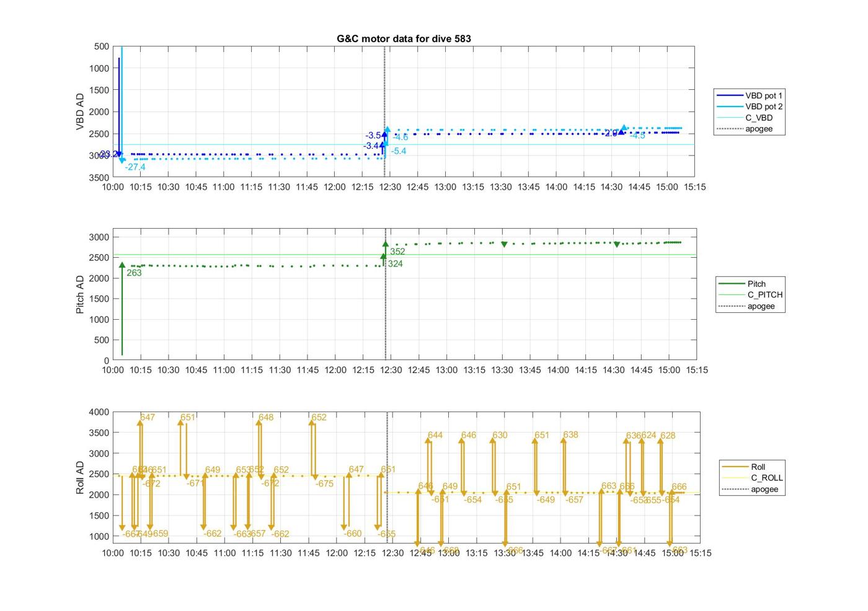
Task: Click the '500' tick on the VBD AD axis
Action: (x=102, y=46)
